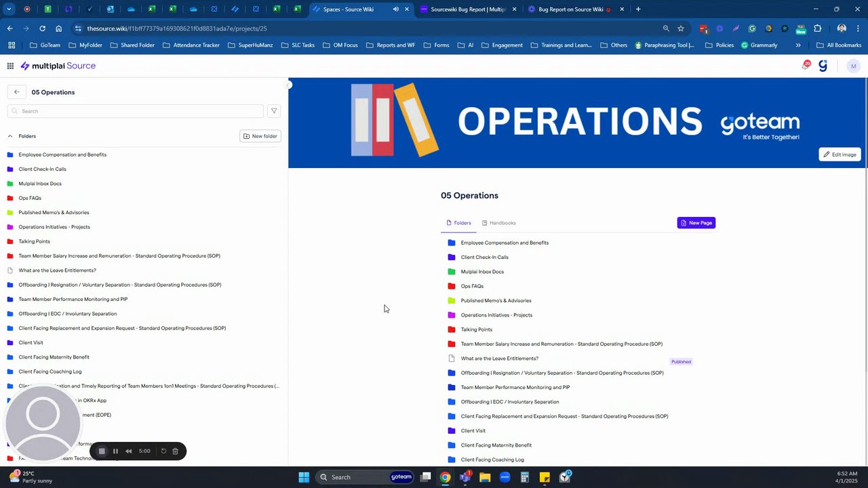Open Employee Compensation and Benefits in main list
868x488 pixels.
tap(505, 243)
